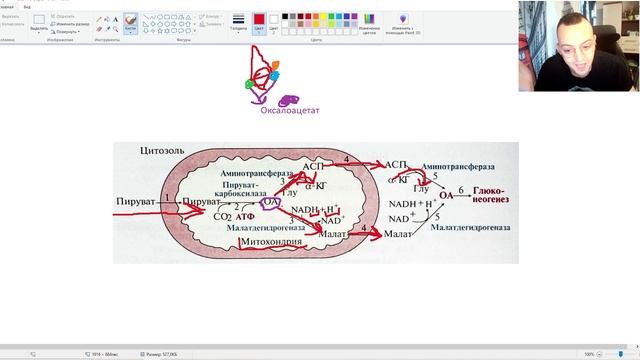The image size is (640, 360).
Task: Pick the green palette color
Action: pos(331,16)
